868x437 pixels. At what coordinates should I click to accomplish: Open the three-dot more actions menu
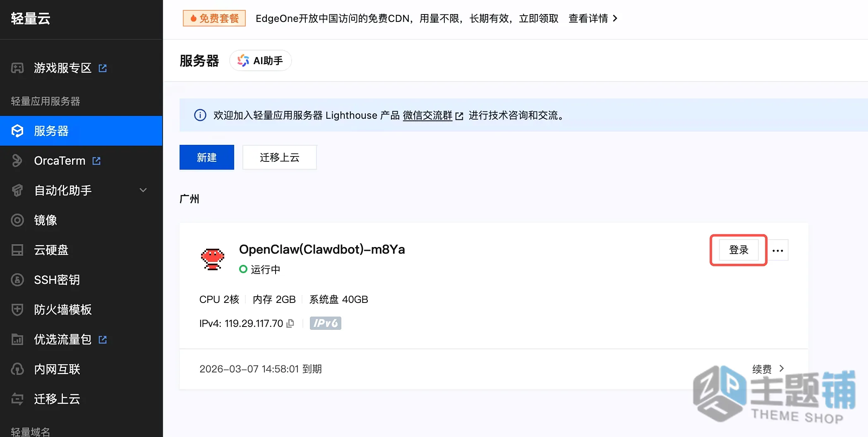[x=778, y=250]
